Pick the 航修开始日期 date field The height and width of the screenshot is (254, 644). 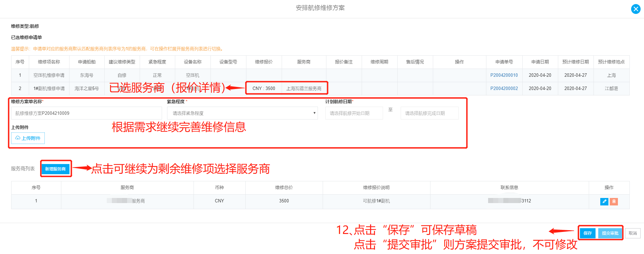point(354,113)
